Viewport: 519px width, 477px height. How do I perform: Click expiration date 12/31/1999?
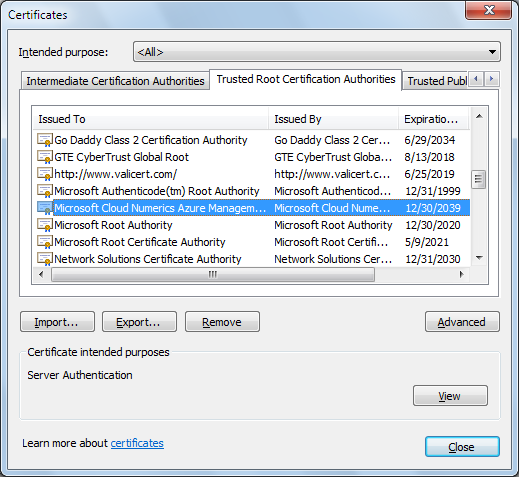pos(433,191)
